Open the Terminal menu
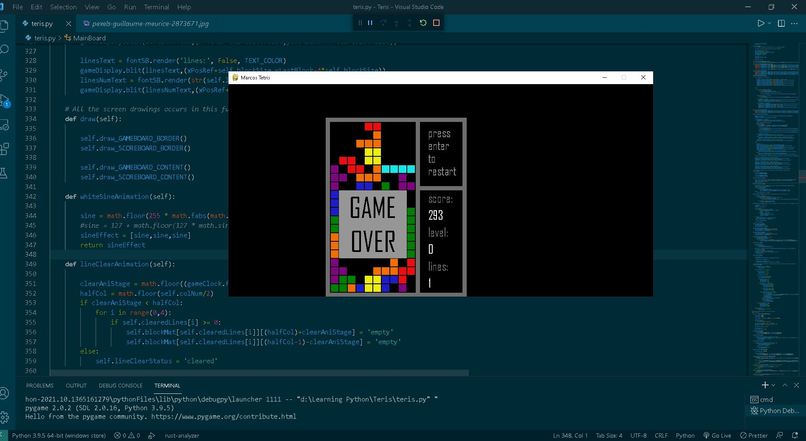 156,7
